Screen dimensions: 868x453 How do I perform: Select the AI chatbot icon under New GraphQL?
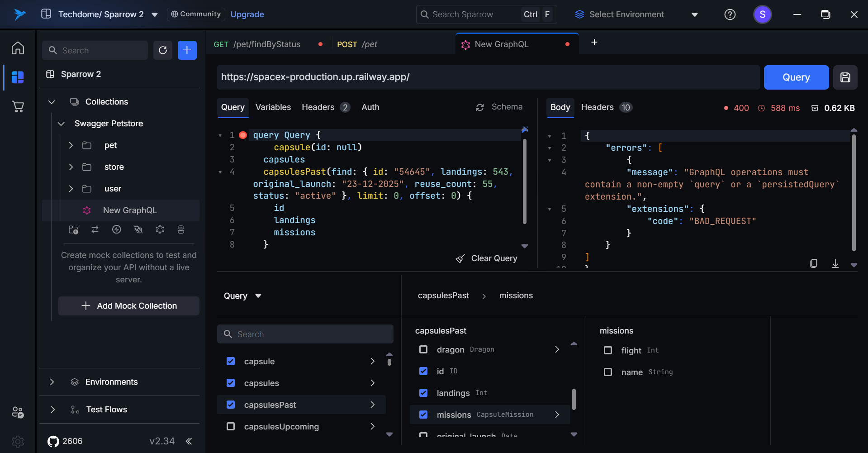(181, 229)
